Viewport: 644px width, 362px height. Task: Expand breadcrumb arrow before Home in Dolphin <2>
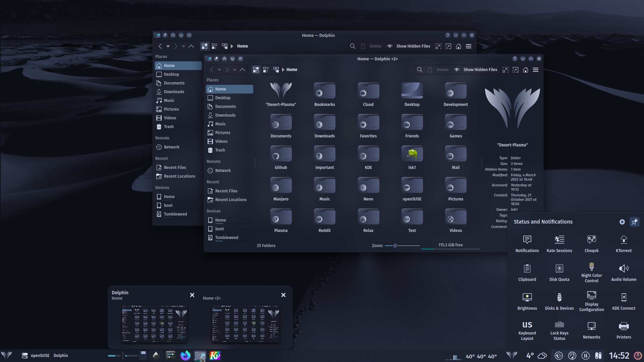click(x=283, y=70)
